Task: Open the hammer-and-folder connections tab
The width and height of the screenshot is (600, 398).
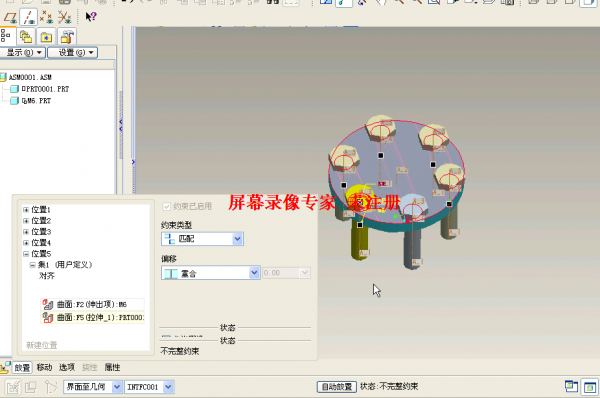Action: pos(67,37)
